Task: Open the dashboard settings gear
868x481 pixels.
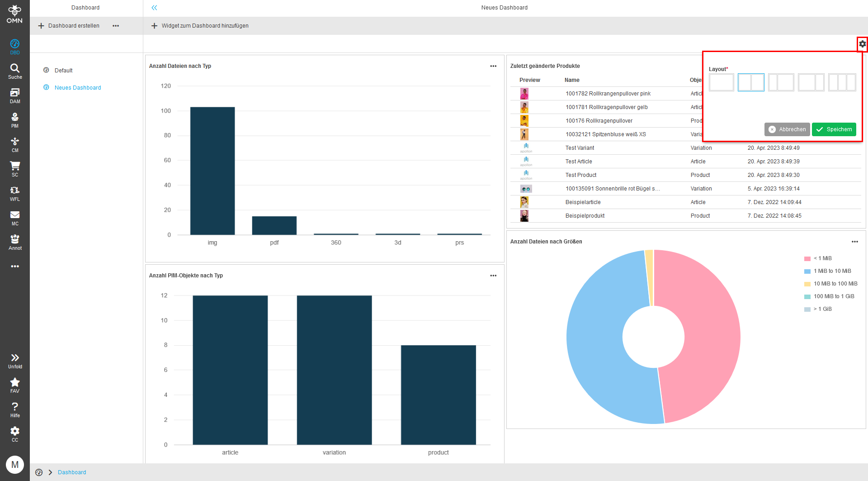Action: [x=863, y=44]
